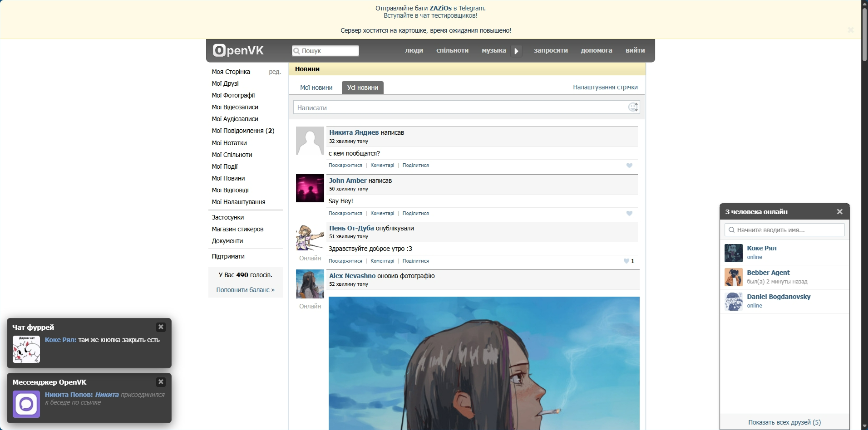The width and height of the screenshot is (868, 430).
Task: Click the OpenVK logo
Action: click(x=238, y=50)
